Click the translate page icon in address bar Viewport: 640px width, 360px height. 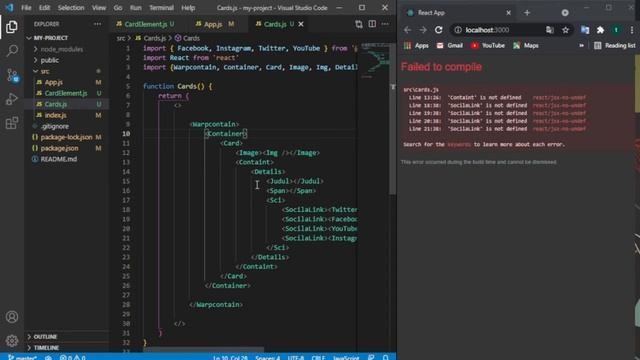(x=550, y=30)
